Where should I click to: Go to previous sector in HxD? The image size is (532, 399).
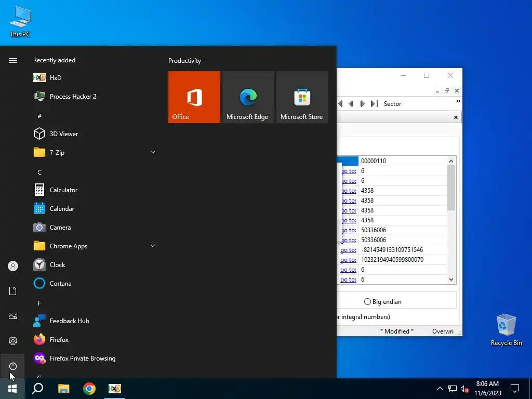pyautogui.click(x=351, y=104)
